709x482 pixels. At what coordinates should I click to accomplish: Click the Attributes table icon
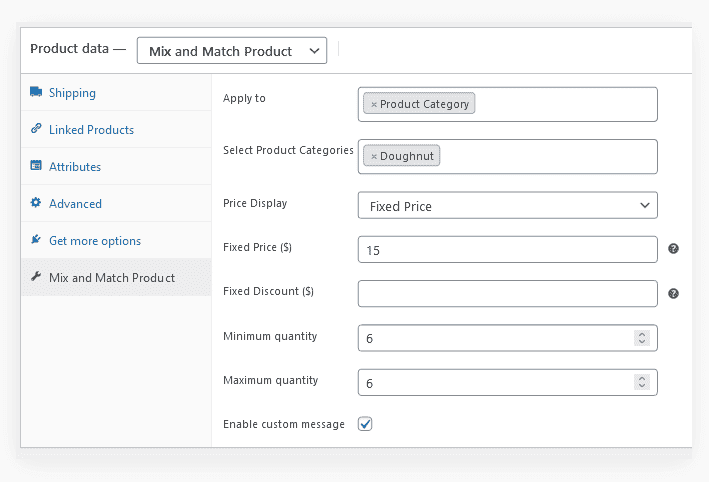[x=36, y=167]
